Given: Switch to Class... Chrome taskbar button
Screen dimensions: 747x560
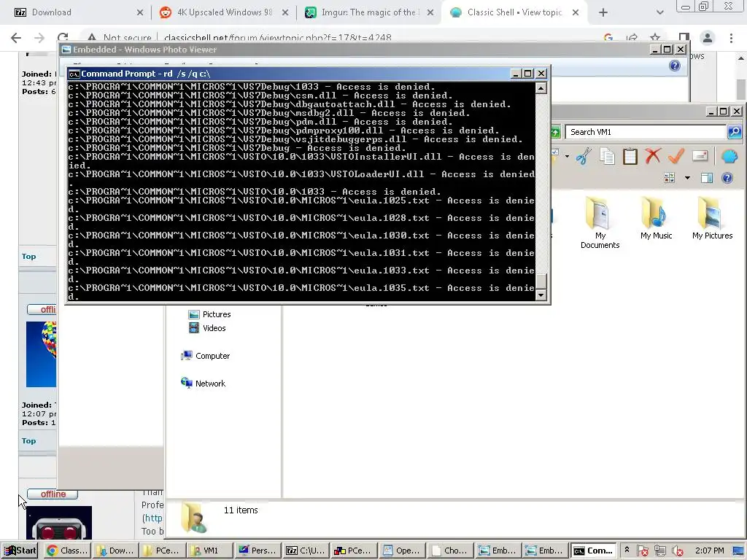Looking at the screenshot, I should pyautogui.click(x=67, y=551).
